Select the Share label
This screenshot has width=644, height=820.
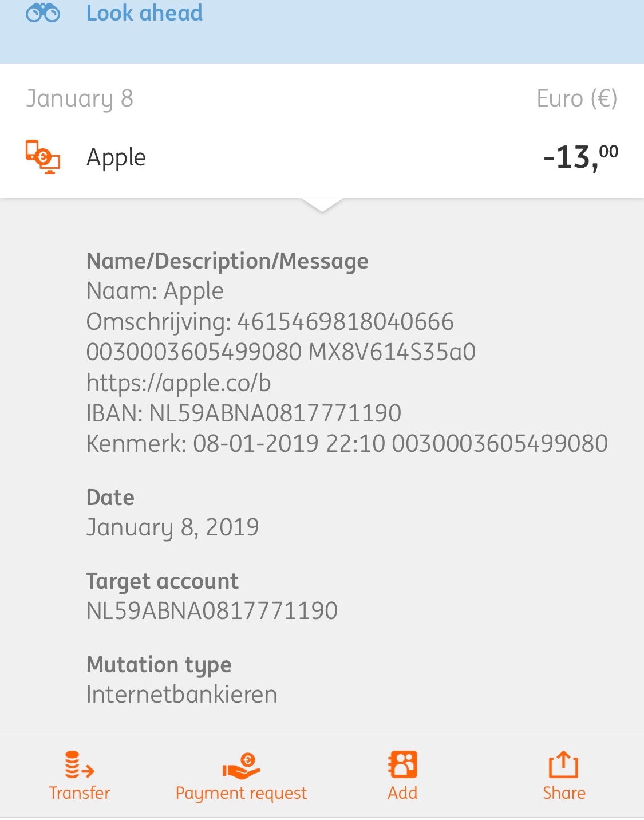(564, 793)
